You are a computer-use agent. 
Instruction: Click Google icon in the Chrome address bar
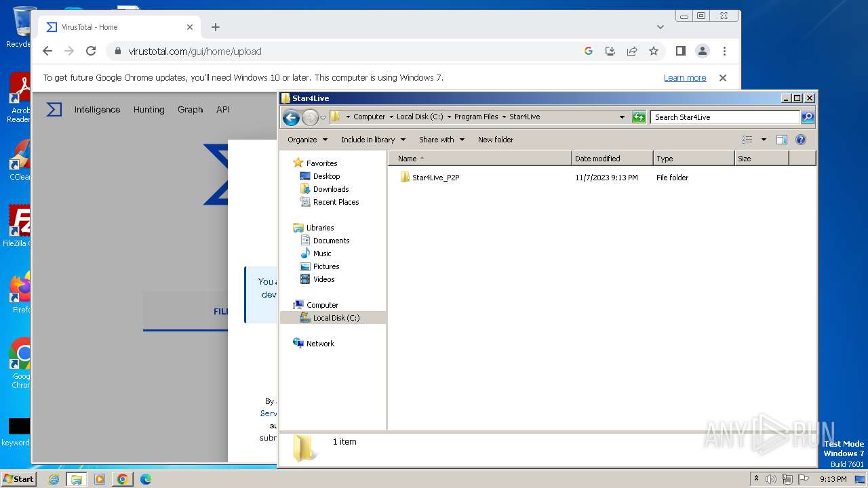point(589,51)
